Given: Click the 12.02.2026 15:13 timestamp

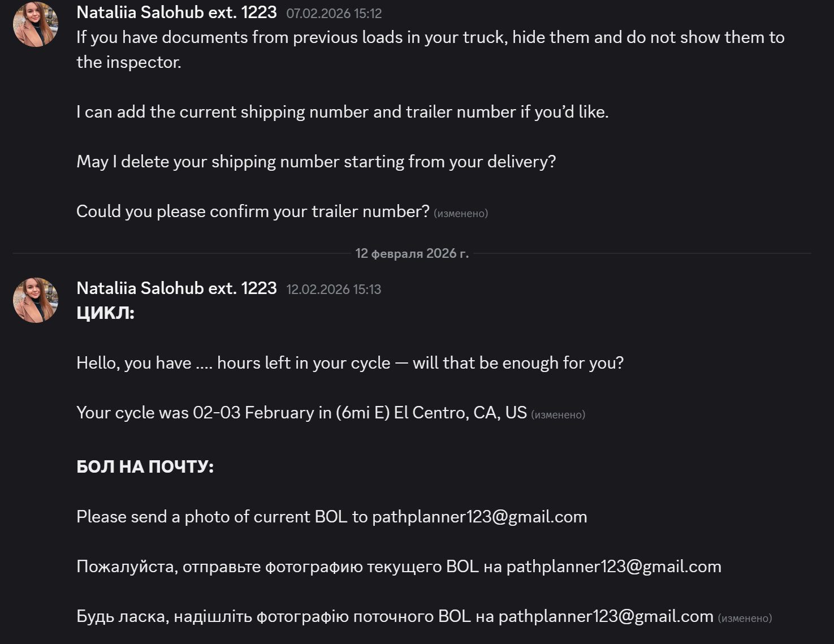Looking at the screenshot, I should pyautogui.click(x=334, y=289).
